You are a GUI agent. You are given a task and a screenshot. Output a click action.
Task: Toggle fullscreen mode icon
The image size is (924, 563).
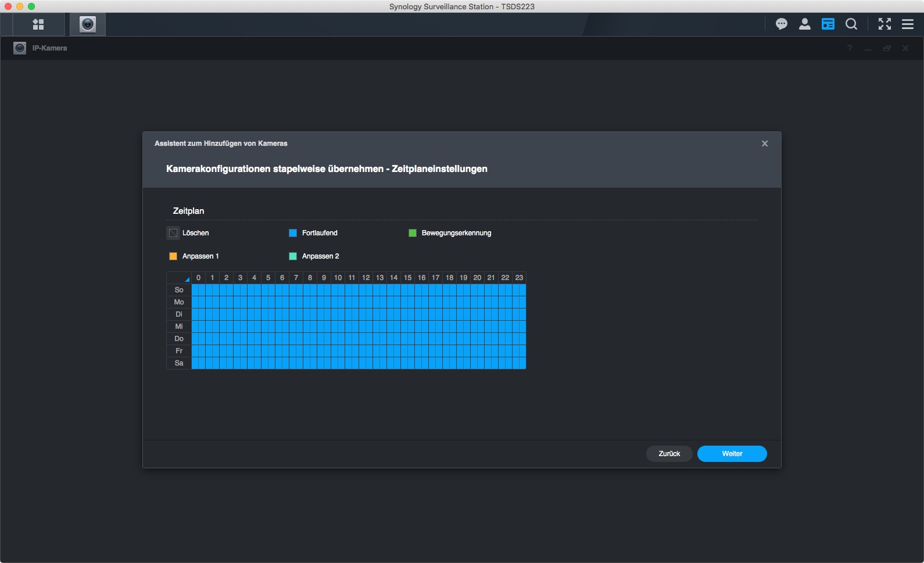click(884, 24)
